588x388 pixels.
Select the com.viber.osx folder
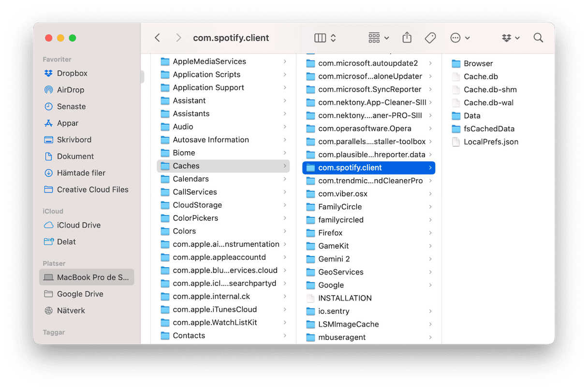pyautogui.click(x=342, y=194)
